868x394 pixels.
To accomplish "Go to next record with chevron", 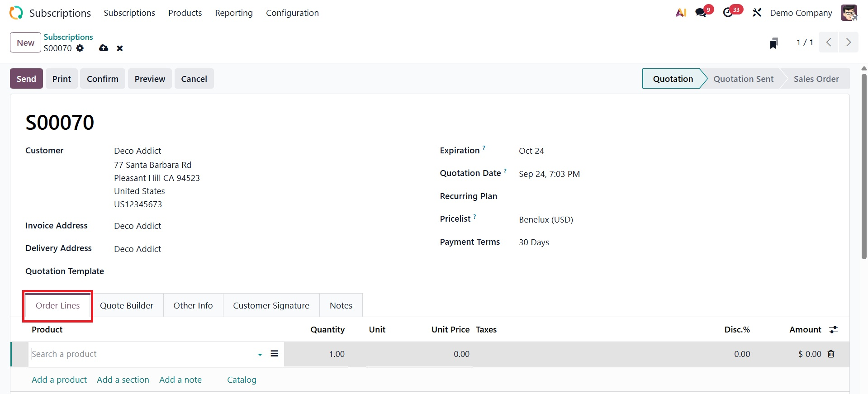I will click(x=849, y=43).
